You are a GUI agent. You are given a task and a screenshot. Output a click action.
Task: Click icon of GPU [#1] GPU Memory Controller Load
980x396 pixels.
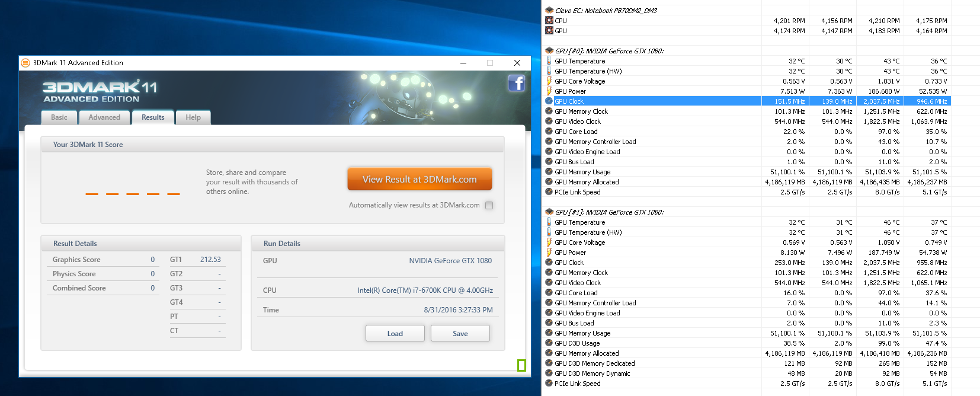click(x=549, y=303)
